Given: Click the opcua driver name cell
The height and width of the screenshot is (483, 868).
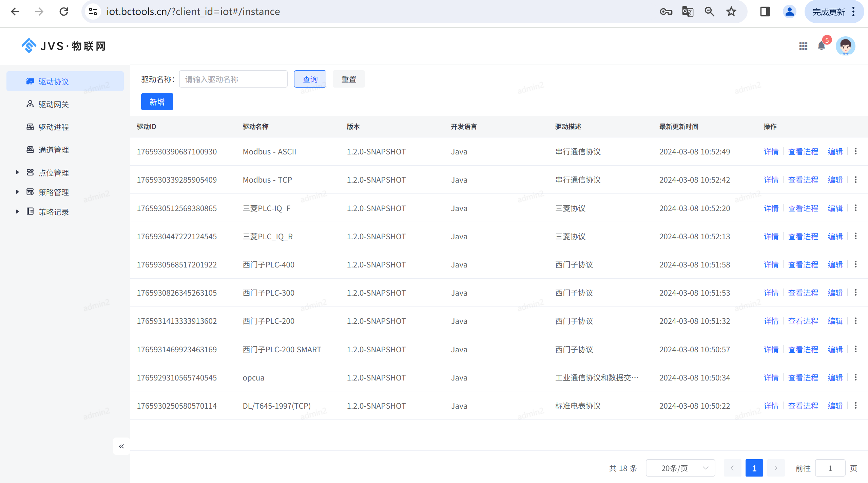Looking at the screenshot, I should 253,378.
